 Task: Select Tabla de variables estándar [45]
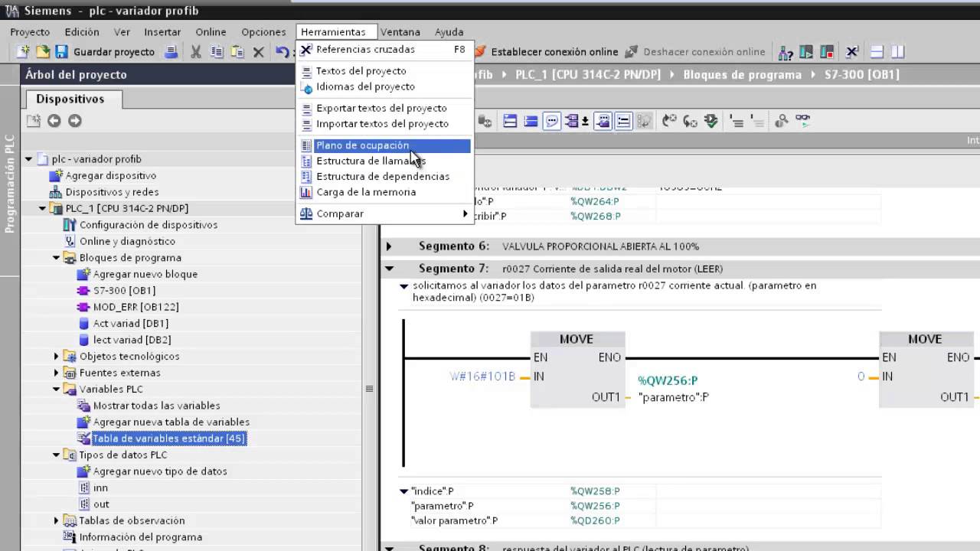coord(168,439)
